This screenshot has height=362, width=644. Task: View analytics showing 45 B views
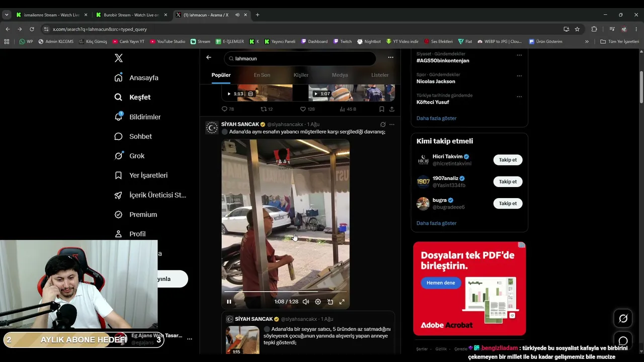348,109
